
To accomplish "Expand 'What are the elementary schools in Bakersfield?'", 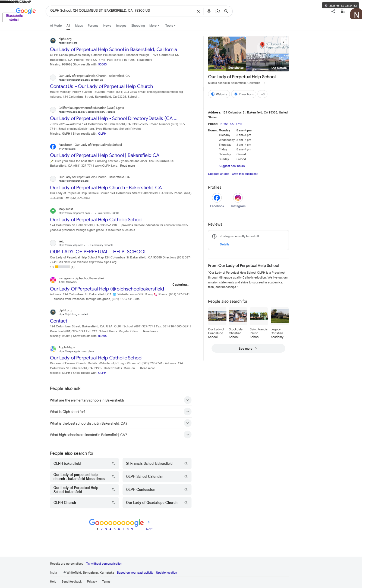I will tap(188, 400).
